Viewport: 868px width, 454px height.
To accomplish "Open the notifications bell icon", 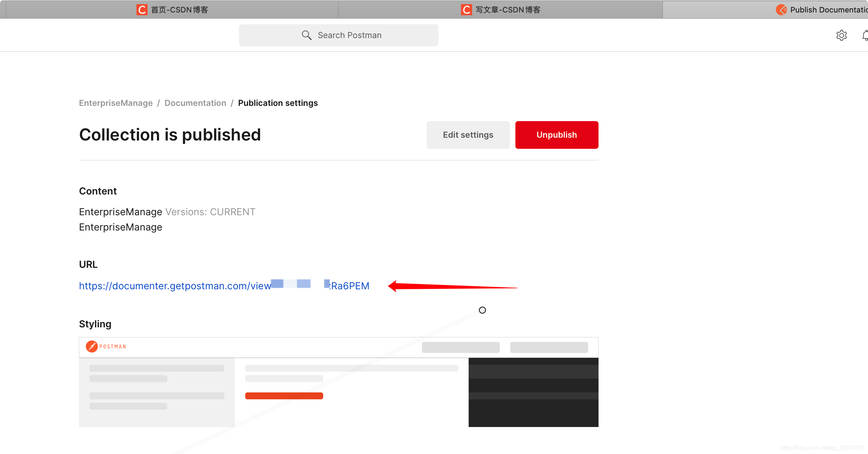I will [865, 35].
